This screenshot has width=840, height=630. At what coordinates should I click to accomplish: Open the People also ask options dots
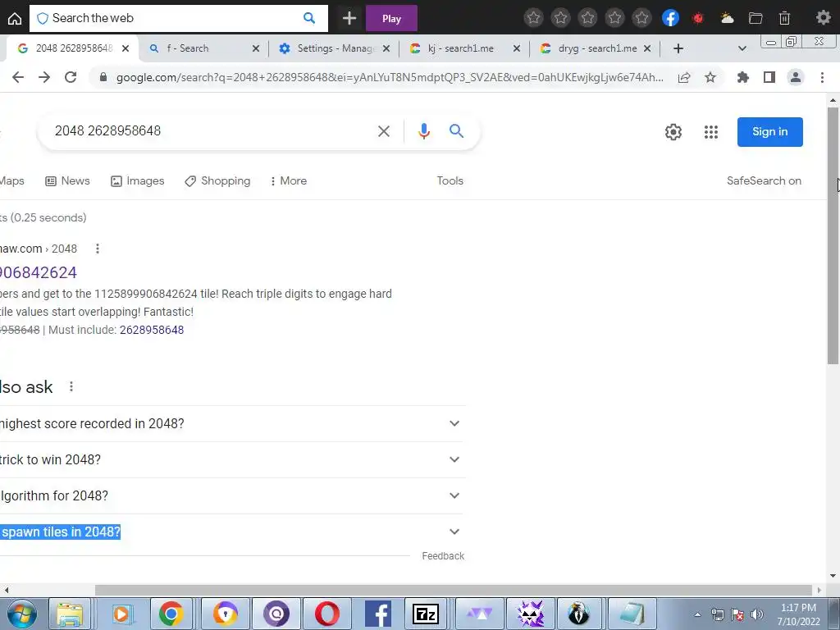pyautogui.click(x=71, y=386)
